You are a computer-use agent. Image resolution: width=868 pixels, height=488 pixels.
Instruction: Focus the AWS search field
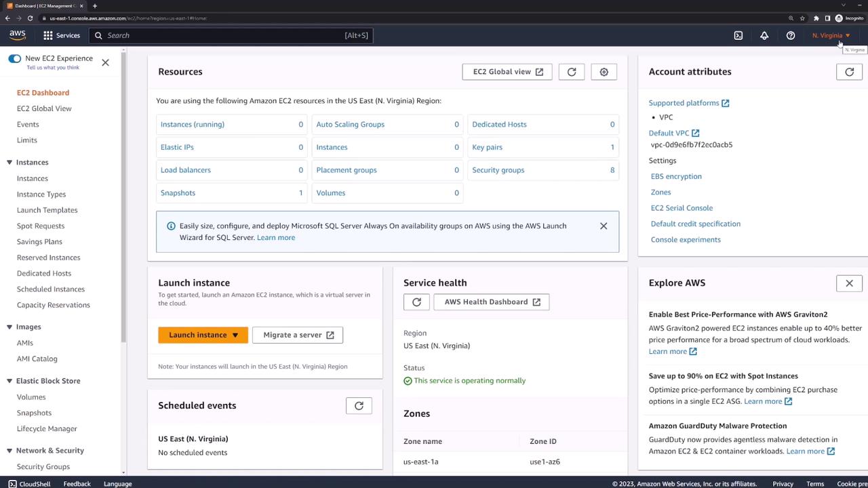[232, 35]
